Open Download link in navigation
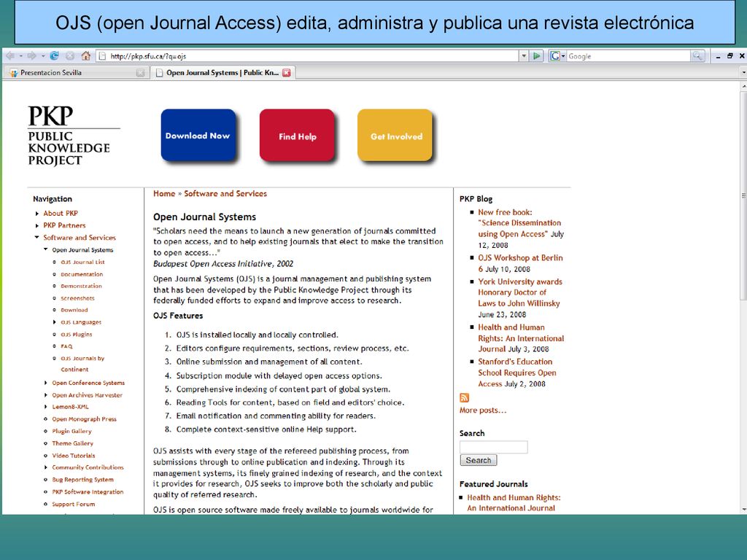The image size is (747, 560). [x=74, y=310]
